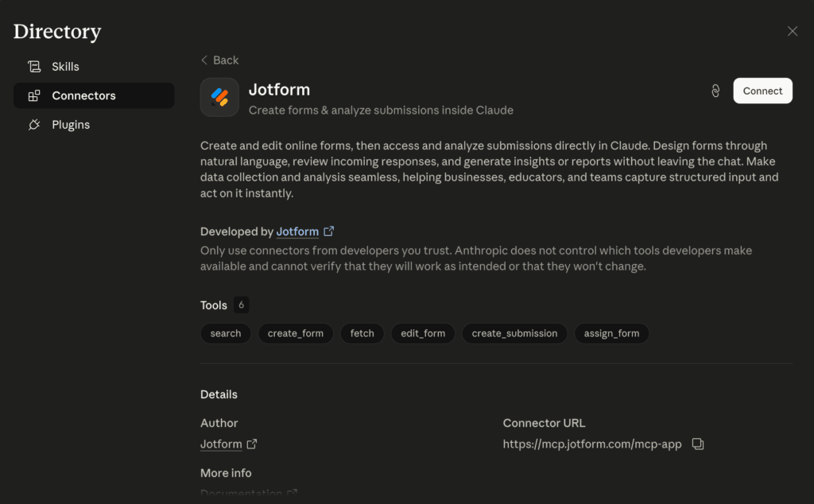
Task: Open the Developed by Jotform link
Action: click(297, 231)
